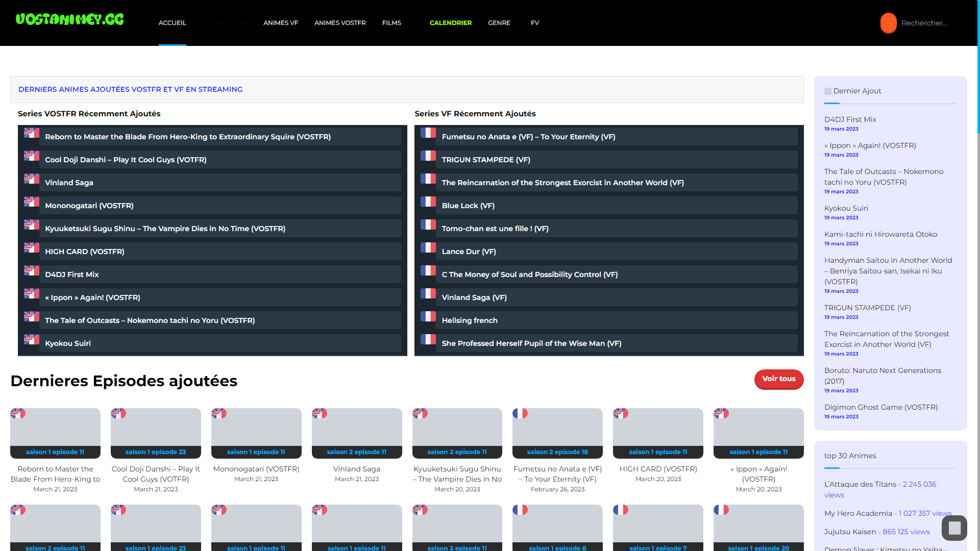This screenshot has height=551, width=980.
Task: Click French flag badge on Fumetsu no Anata e card
Action: coord(520,413)
